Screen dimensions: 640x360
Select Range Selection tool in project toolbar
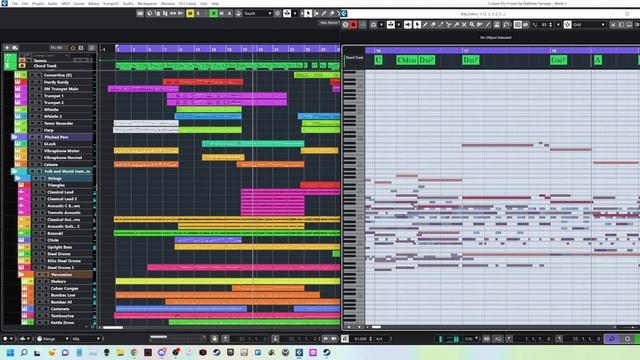(x=316, y=13)
